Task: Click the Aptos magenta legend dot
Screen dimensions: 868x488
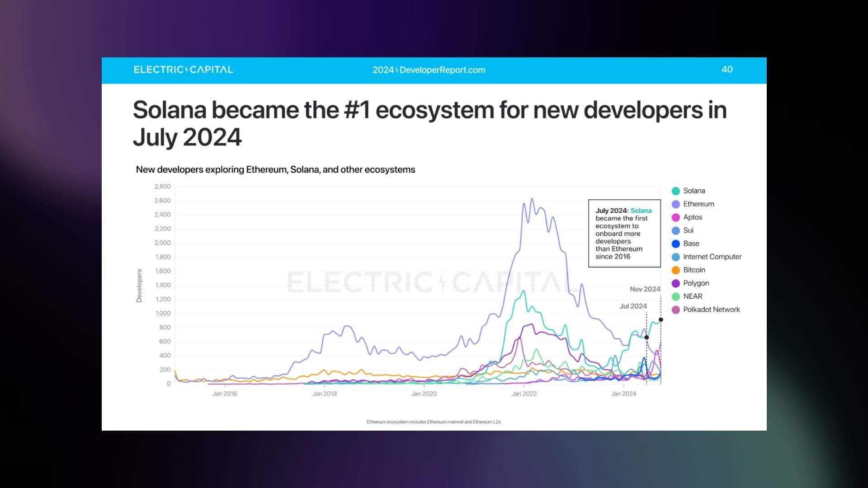Action: click(x=675, y=217)
